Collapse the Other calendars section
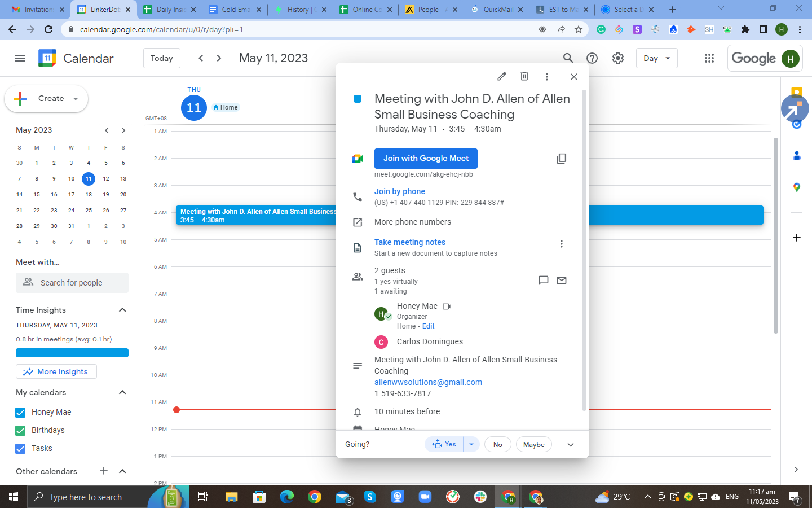The width and height of the screenshot is (812, 508). [x=122, y=471]
